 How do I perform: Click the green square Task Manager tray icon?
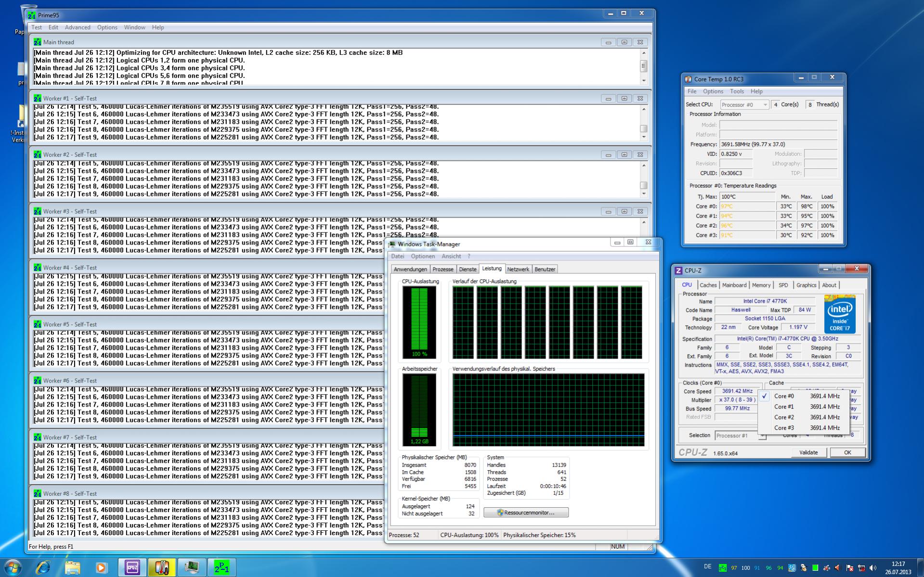[815, 568]
